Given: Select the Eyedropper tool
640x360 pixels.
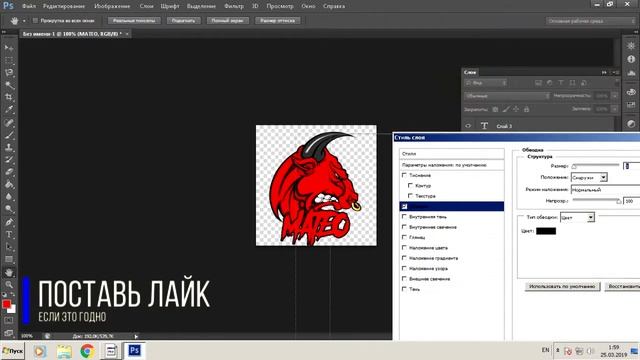Looking at the screenshot, I should 9,109.
